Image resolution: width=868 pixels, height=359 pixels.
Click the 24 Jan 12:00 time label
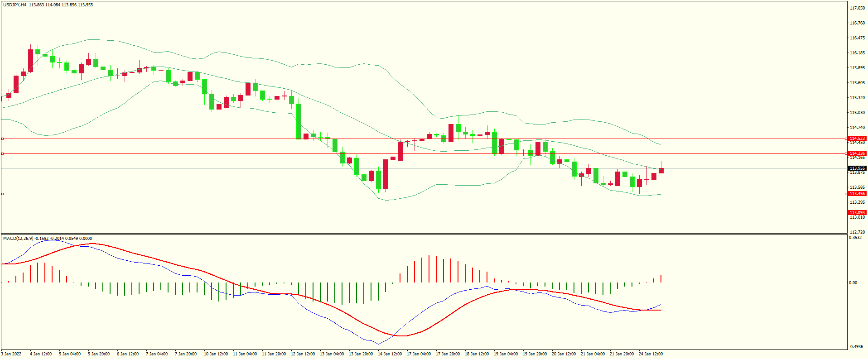(x=651, y=354)
